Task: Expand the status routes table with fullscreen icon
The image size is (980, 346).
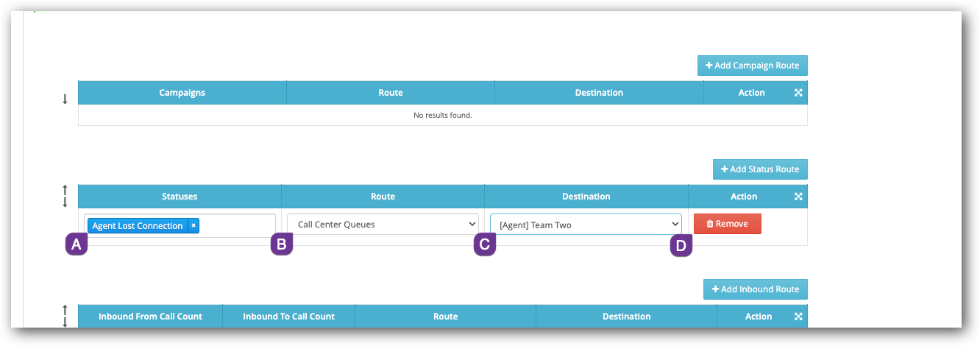Action: tap(798, 197)
